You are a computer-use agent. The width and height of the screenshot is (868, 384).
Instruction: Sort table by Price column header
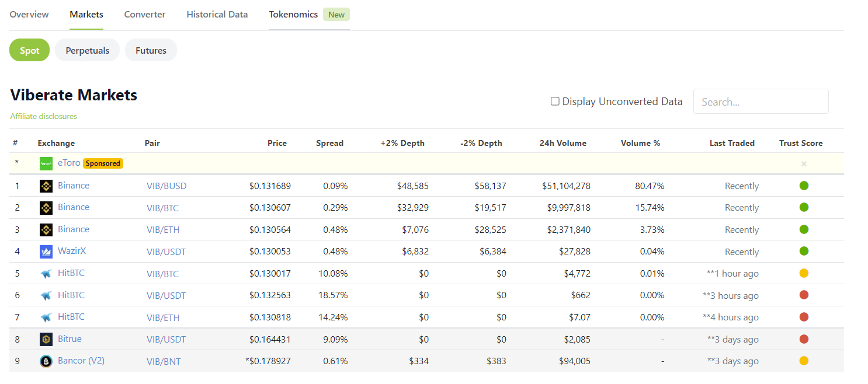[277, 143]
